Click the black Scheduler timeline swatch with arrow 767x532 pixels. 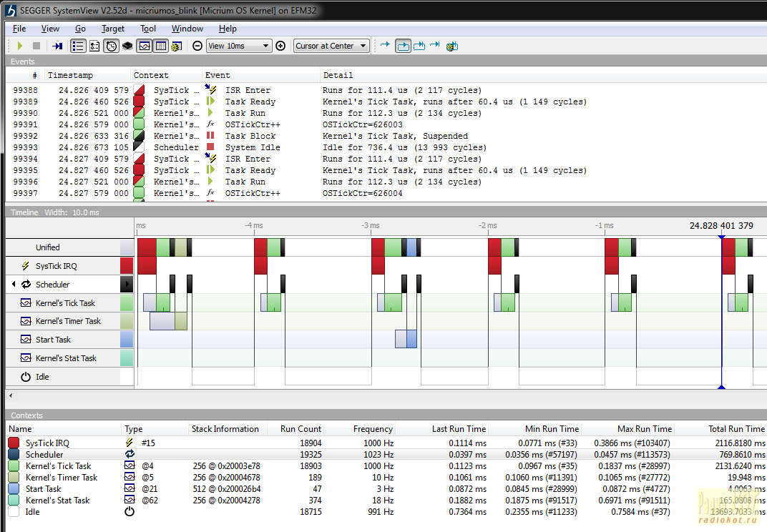[x=127, y=284]
